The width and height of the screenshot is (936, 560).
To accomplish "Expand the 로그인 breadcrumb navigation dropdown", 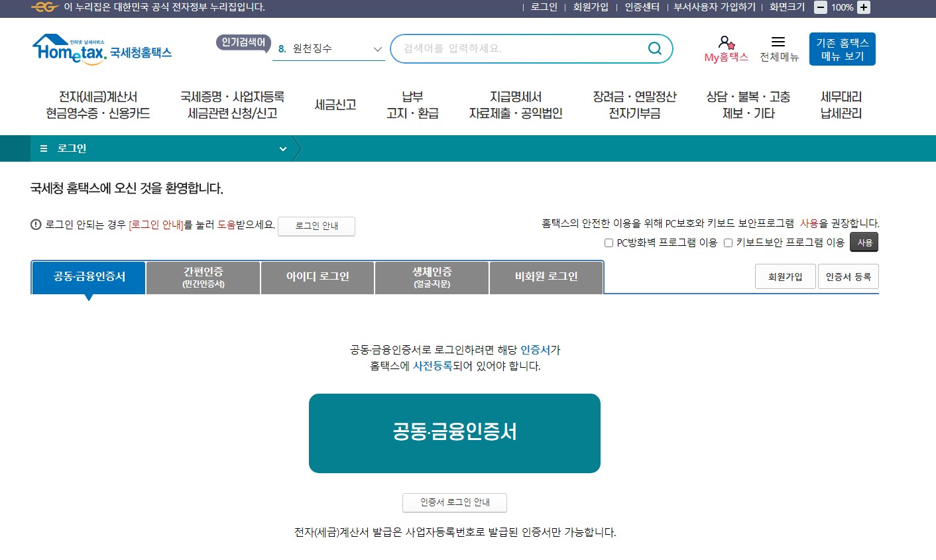I will (282, 148).
